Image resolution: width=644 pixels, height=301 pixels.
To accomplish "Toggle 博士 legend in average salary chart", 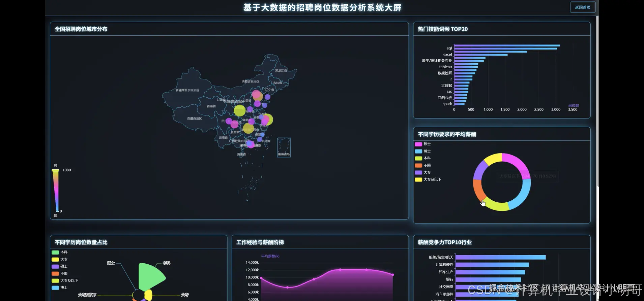I will coord(423,151).
